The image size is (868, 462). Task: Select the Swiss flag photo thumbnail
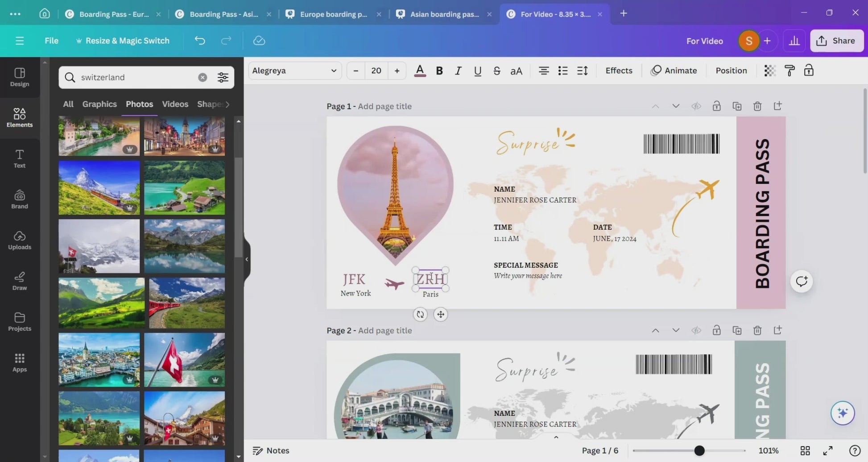(184, 359)
